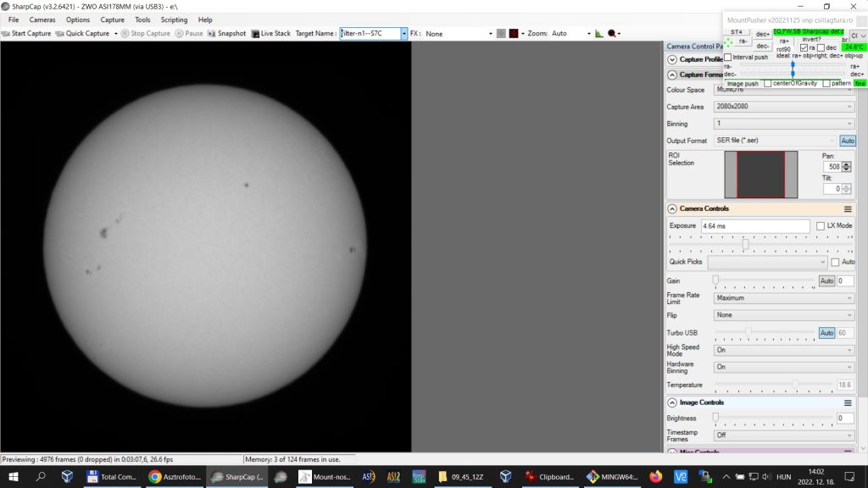868x488 pixels.
Task: Click the ra- button in MountPusher
Action: (743, 42)
